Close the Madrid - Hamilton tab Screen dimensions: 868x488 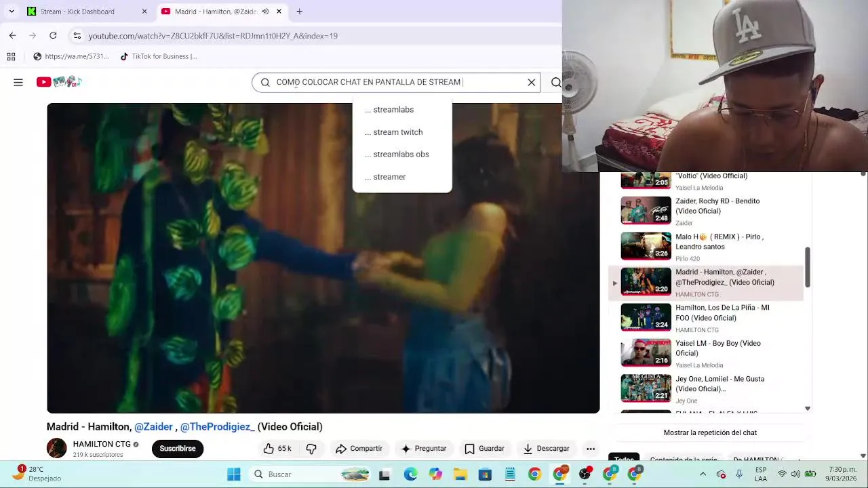(279, 12)
